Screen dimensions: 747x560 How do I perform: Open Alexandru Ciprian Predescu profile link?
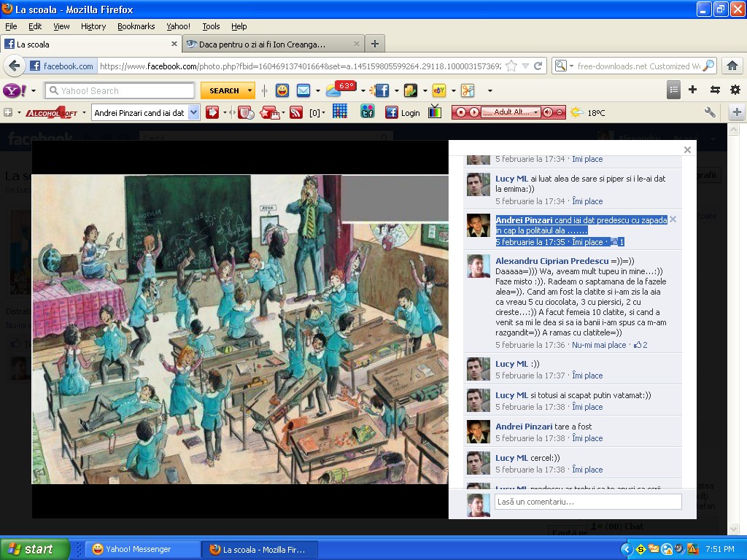click(552, 261)
